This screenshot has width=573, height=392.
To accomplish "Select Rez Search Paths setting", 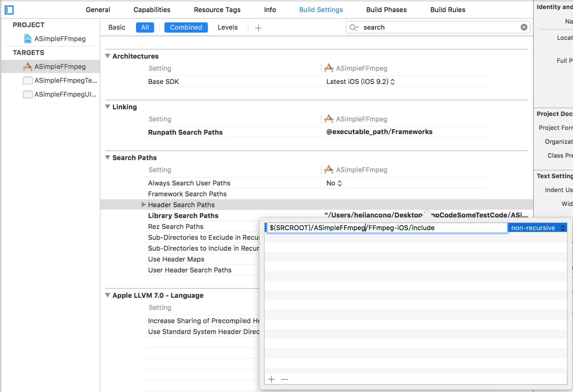I will click(x=176, y=227).
